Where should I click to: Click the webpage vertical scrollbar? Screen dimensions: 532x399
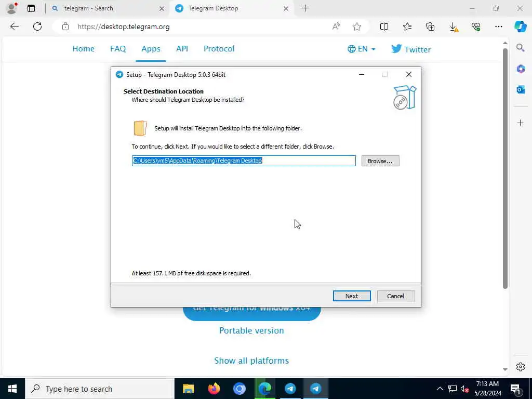505,168
